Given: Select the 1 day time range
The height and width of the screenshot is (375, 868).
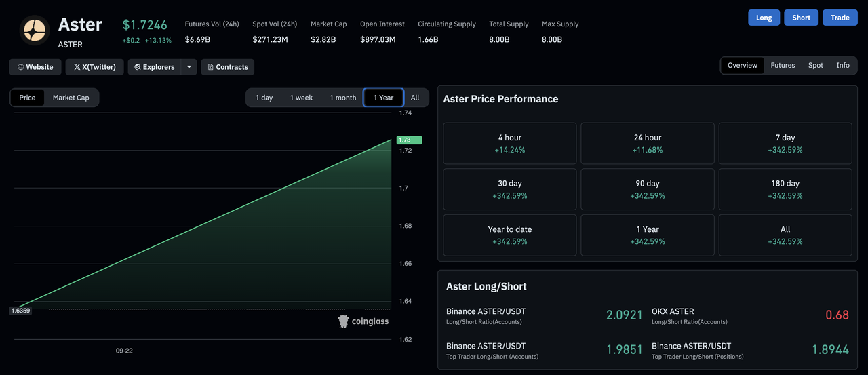Looking at the screenshot, I should coord(264,98).
